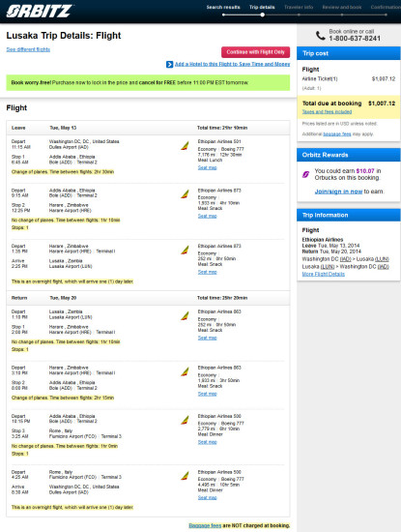Open Add a Hotel to this Flight link
401x532 pixels.
232,64
